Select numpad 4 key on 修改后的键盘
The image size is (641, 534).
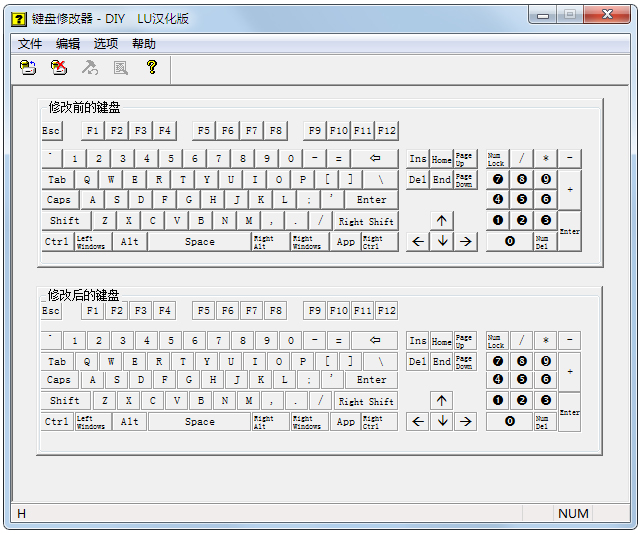coord(498,379)
